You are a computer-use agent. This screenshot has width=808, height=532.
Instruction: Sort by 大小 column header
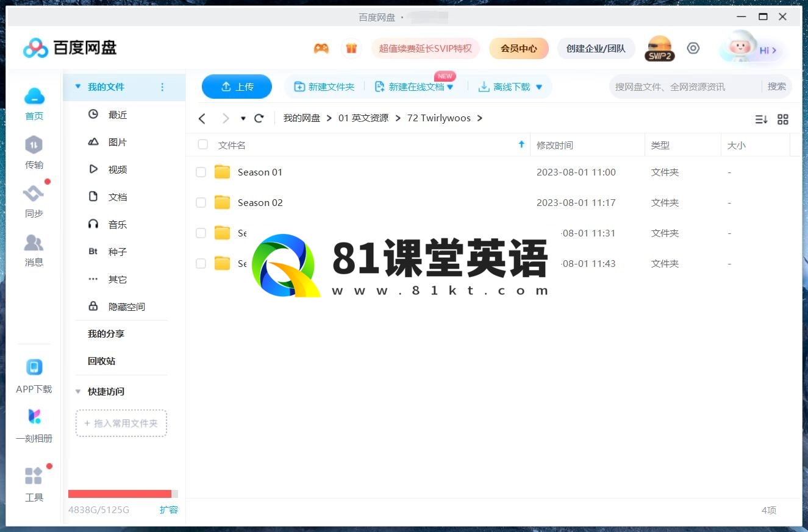click(737, 145)
